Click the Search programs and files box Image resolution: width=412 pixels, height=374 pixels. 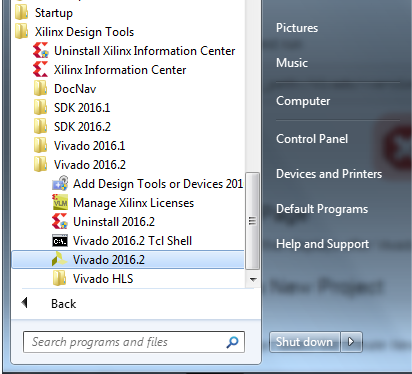coord(134,342)
